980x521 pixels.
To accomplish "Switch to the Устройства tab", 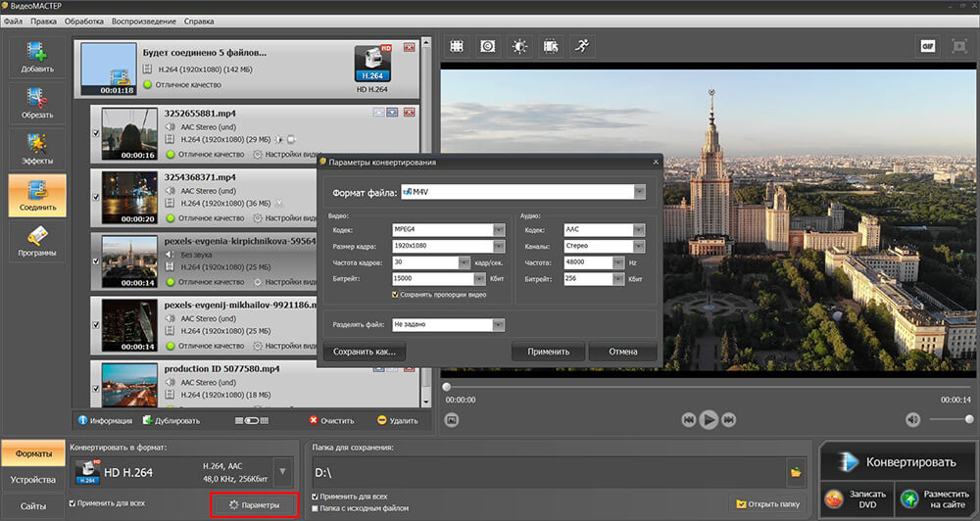I will point(33,480).
